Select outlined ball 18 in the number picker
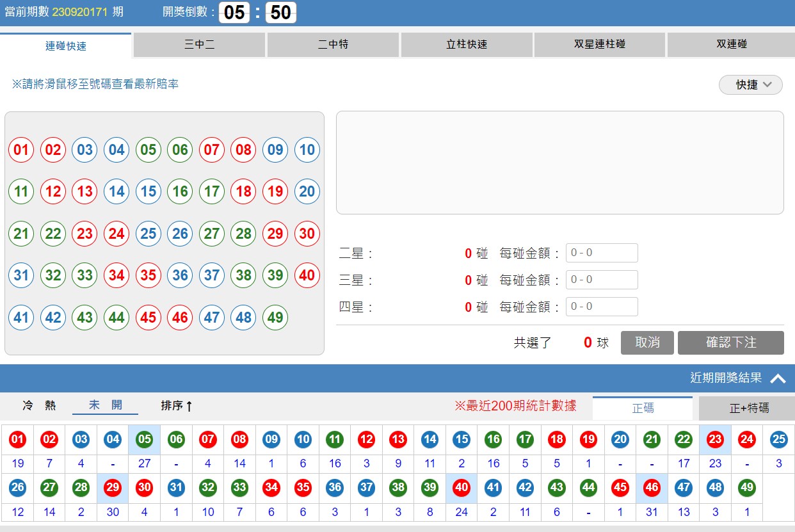 [x=243, y=191]
